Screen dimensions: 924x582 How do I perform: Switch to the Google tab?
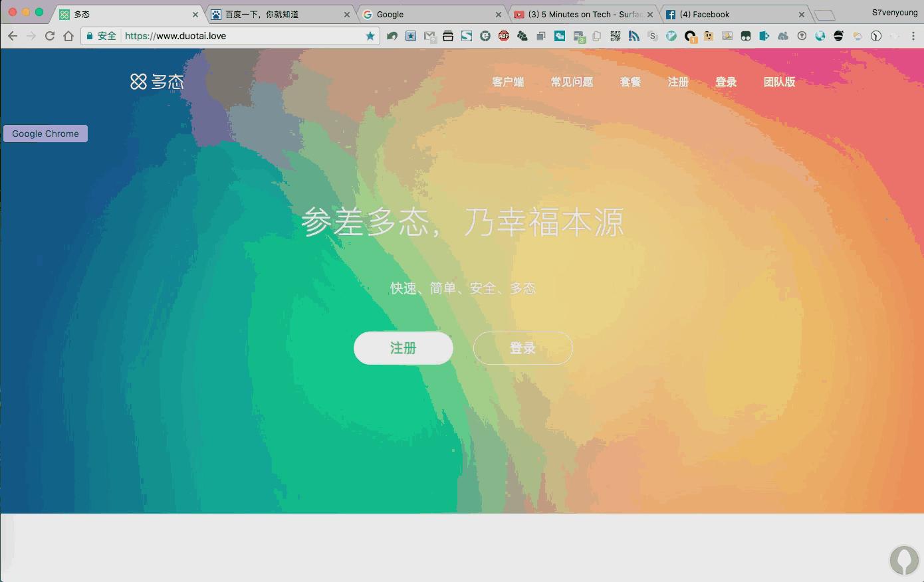point(431,14)
